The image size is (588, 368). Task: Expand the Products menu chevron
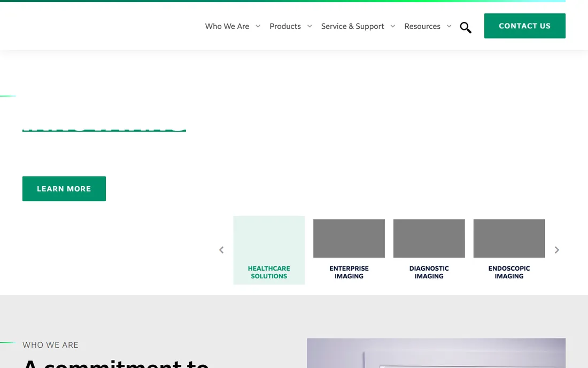coord(310,26)
